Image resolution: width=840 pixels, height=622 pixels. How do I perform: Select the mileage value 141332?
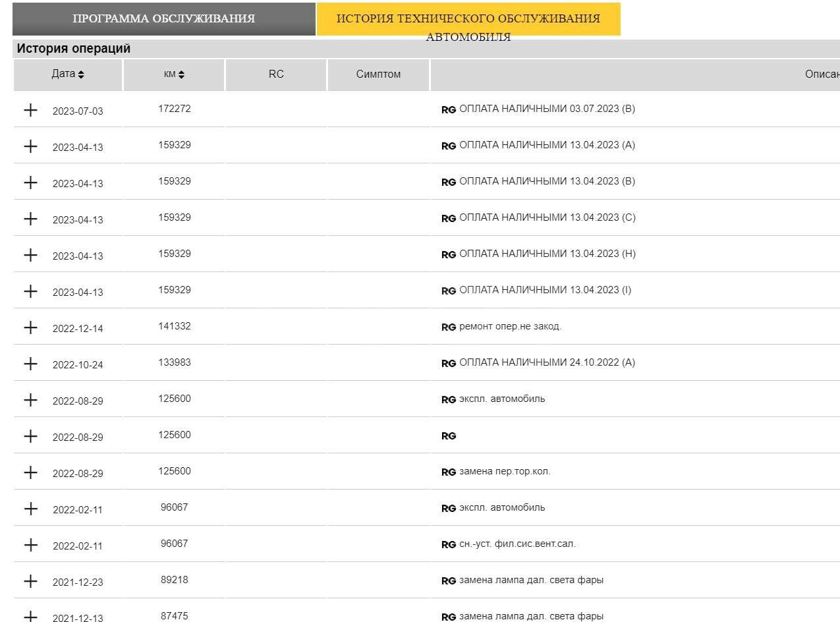click(x=175, y=326)
